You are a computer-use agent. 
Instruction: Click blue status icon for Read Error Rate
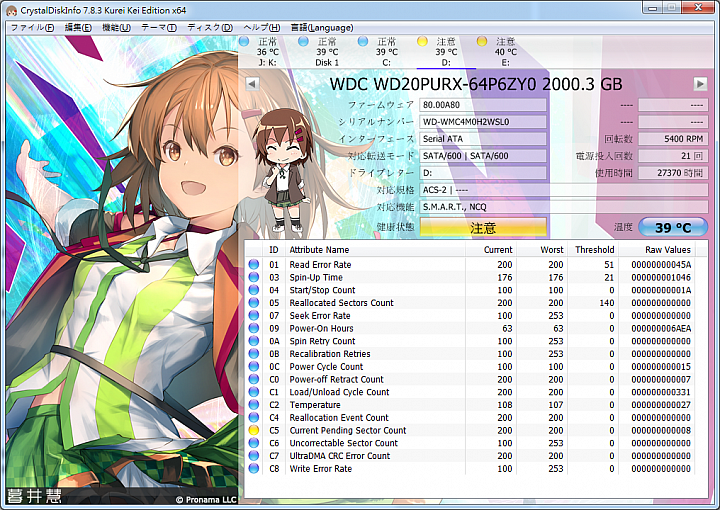[253, 264]
